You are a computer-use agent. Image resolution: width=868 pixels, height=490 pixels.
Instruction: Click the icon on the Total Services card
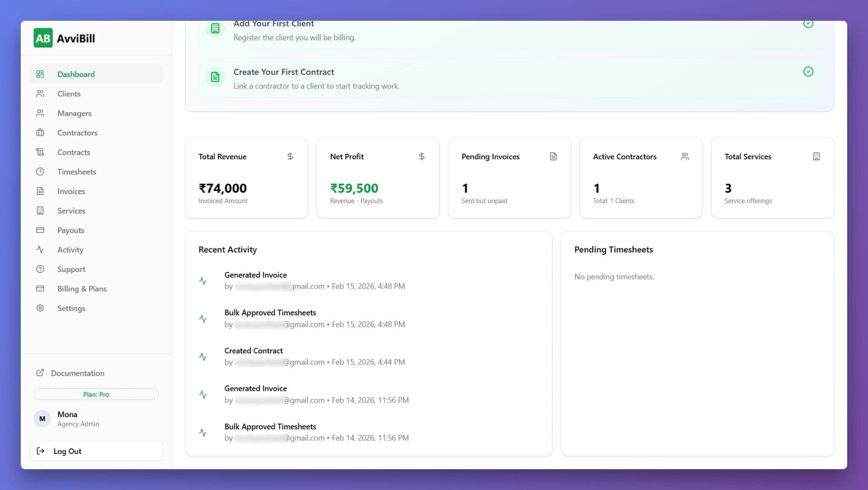pyautogui.click(x=816, y=156)
